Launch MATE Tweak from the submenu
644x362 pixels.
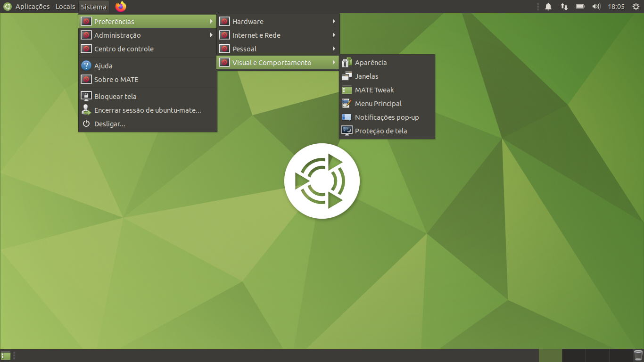(x=387, y=90)
